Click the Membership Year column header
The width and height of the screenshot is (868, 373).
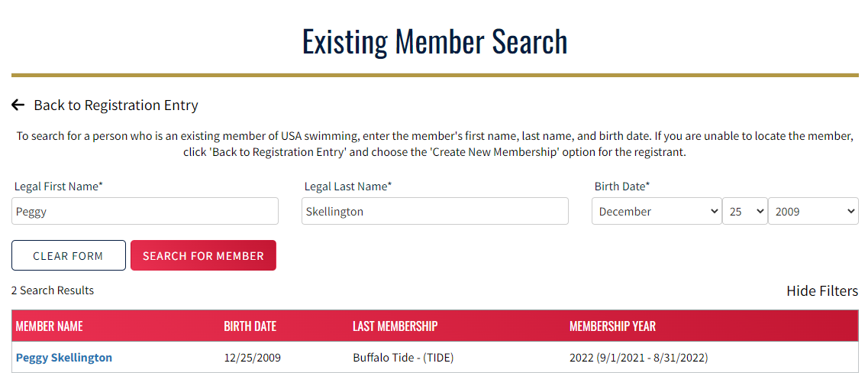click(x=612, y=326)
